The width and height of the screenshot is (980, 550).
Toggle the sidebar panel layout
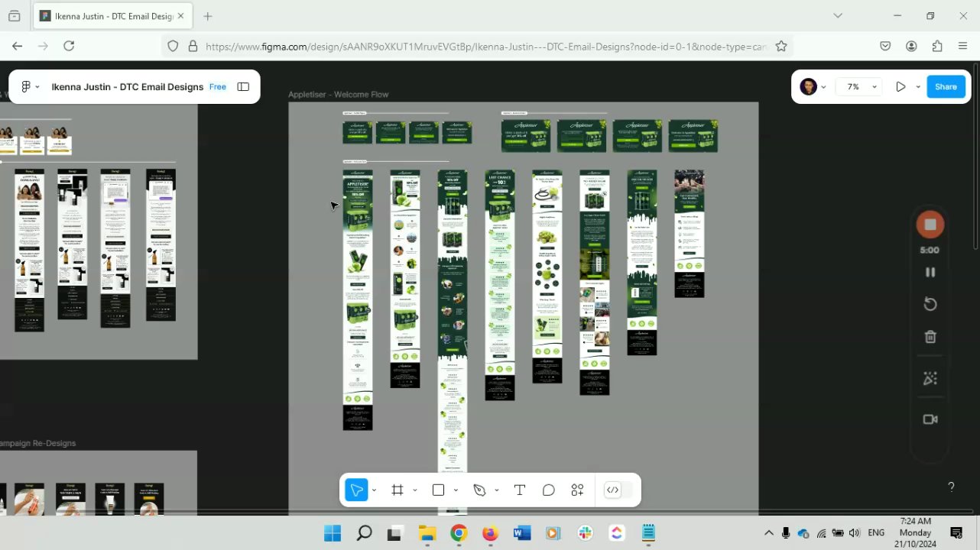(243, 87)
